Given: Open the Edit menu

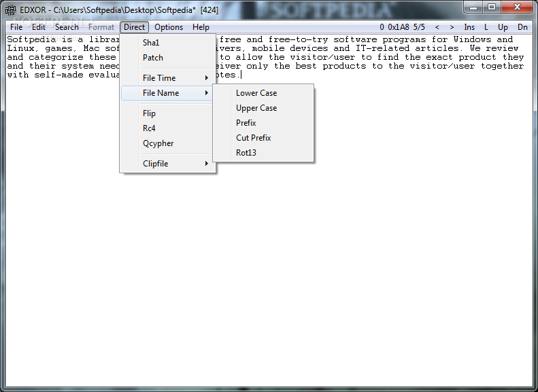Looking at the screenshot, I should pos(38,27).
